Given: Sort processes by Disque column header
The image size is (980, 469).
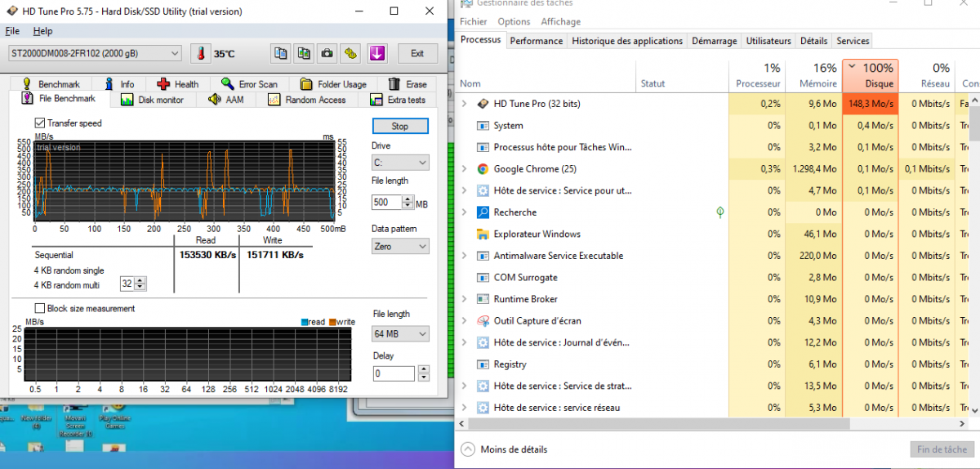Looking at the screenshot, I should [871, 75].
